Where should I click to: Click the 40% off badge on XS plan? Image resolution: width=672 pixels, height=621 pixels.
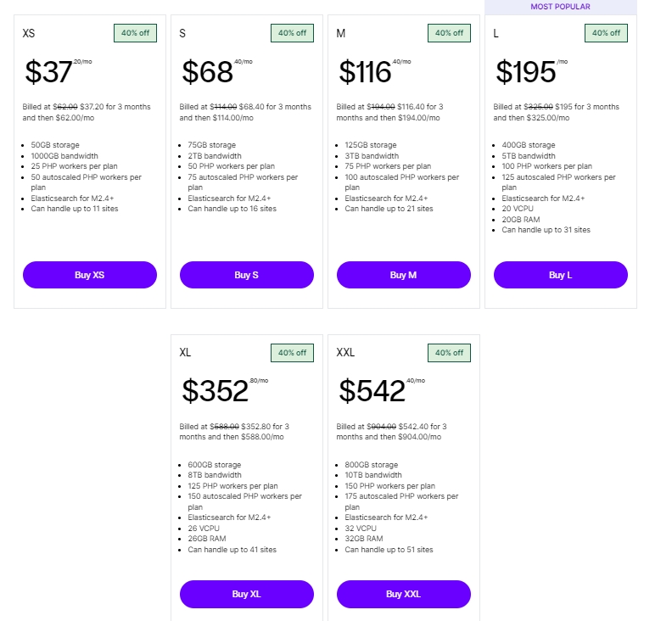tap(136, 33)
